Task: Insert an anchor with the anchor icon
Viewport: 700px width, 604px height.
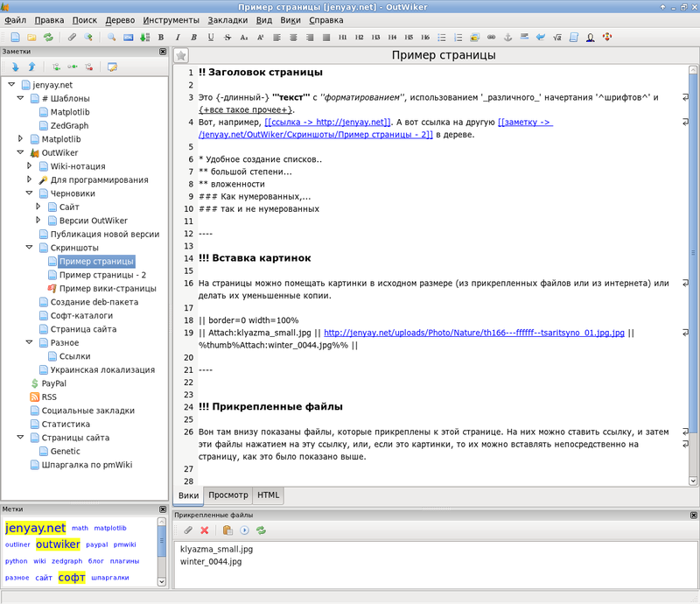Action: (507, 38)
